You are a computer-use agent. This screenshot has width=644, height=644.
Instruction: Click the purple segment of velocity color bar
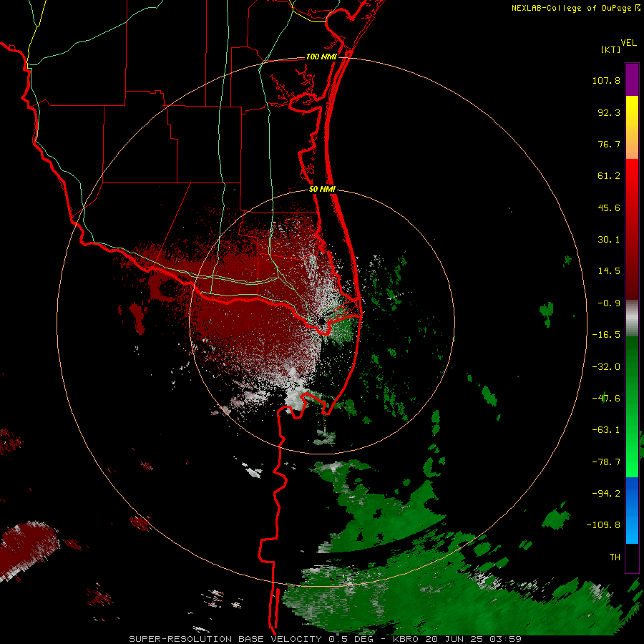(632, 79)
